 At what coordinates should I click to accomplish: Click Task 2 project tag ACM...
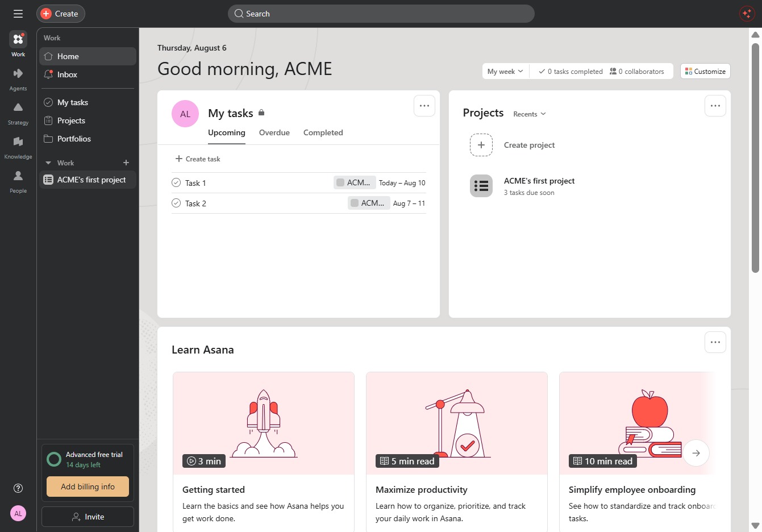click(x=369, y=203)
